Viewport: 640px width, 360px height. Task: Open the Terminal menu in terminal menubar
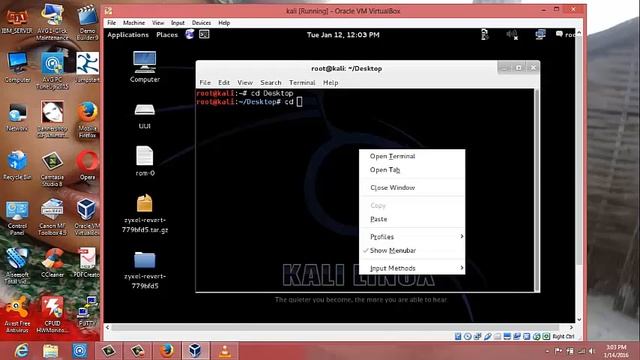[x=302, y=82]
